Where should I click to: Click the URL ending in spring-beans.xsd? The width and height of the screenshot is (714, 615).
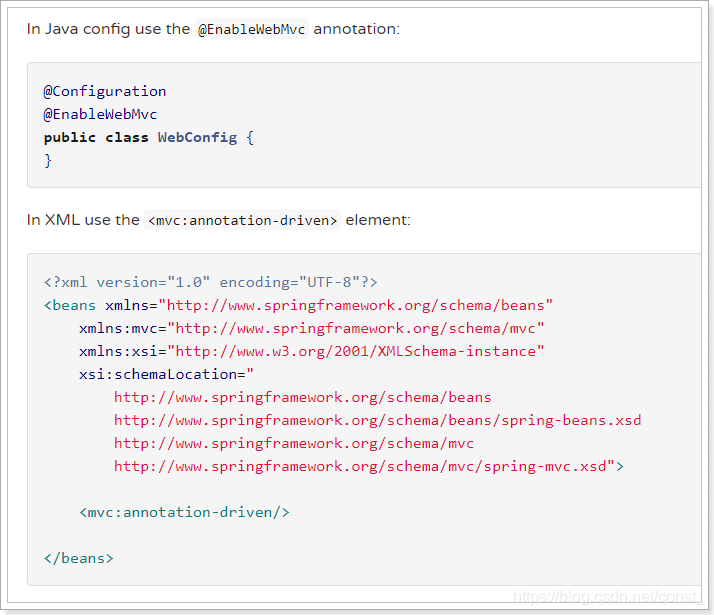click(x=377, y=420)
